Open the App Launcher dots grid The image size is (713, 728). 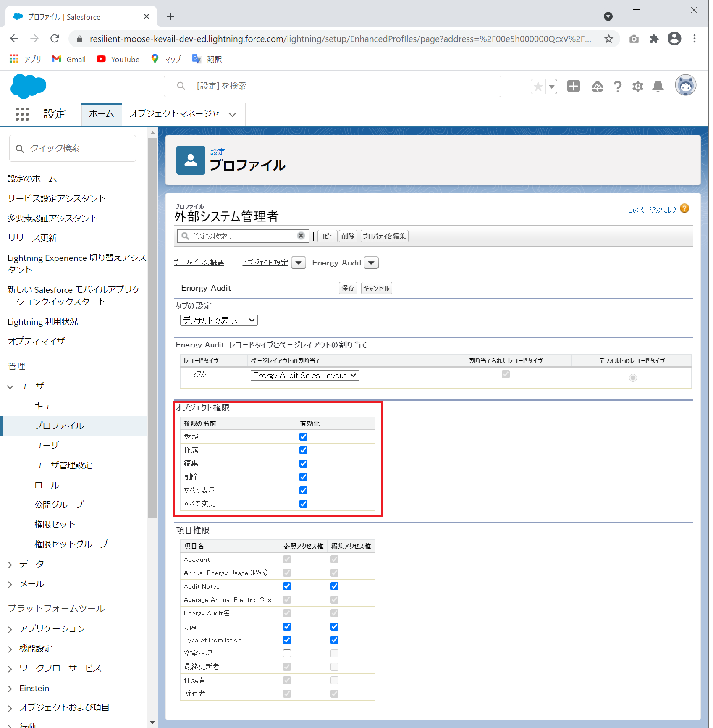point(22,114)
